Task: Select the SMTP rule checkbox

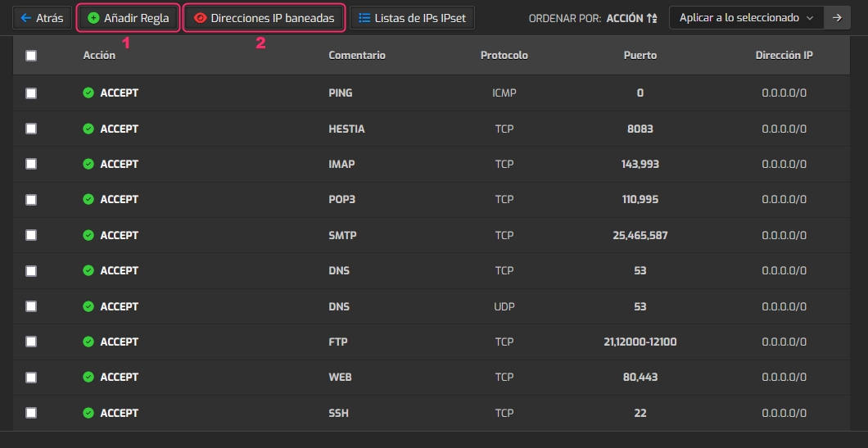Action: pos(31,235)
